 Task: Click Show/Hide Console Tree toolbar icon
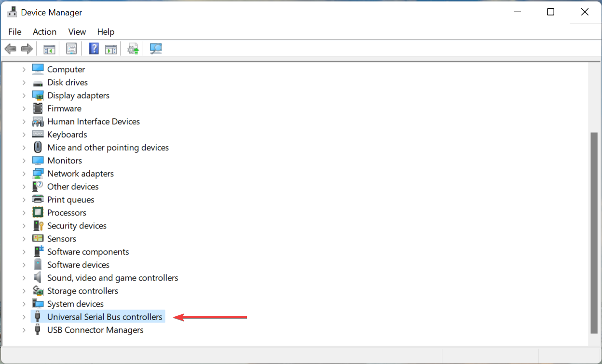click(49, 49)
